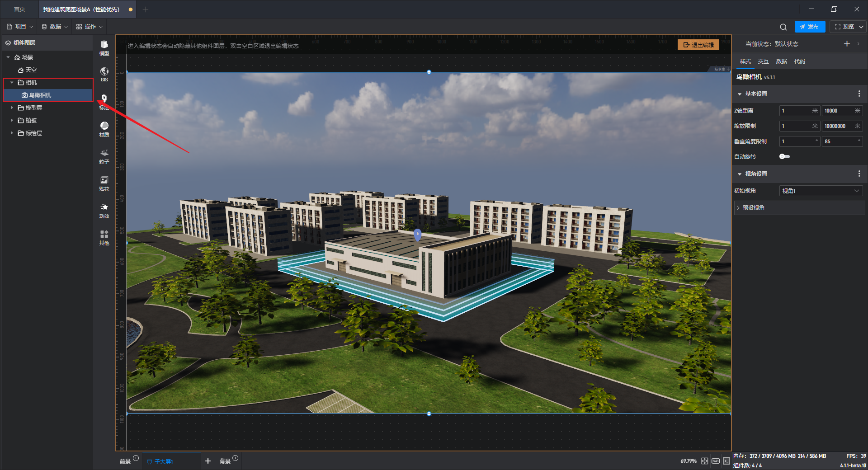Open the 动效 (Animation effects) category
868x470 pixels.
[x=104, y=210]
